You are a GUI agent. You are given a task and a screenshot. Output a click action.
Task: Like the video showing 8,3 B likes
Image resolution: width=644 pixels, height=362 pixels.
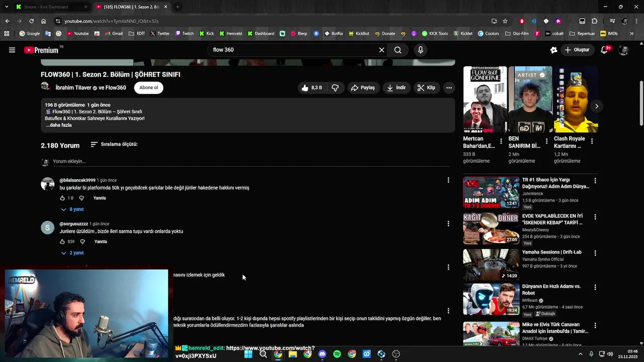point(312,87)
